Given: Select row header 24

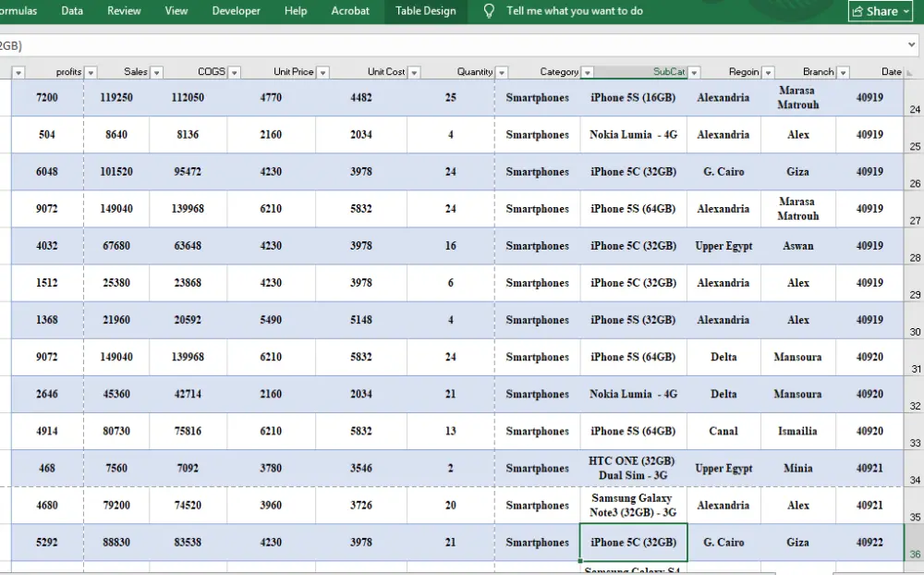Looking at the screenshot, I should 915,98.
